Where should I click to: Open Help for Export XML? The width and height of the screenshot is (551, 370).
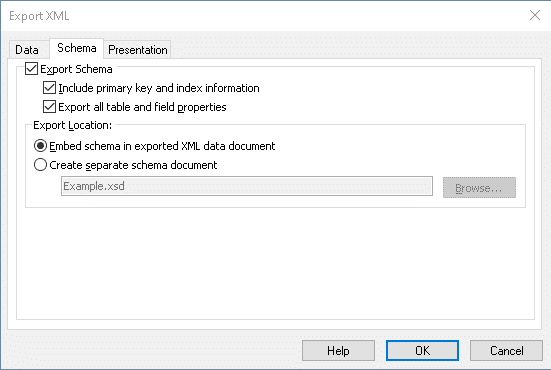338,350
